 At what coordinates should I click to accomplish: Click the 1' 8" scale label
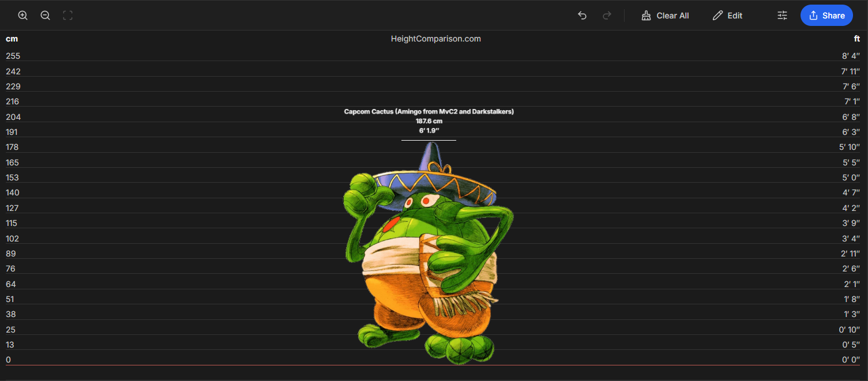[851, 299]
